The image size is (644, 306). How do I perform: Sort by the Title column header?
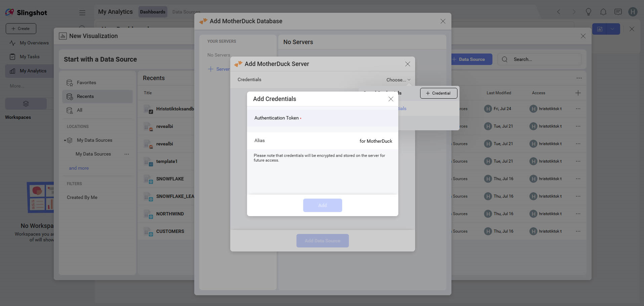(x=148, y=93)
